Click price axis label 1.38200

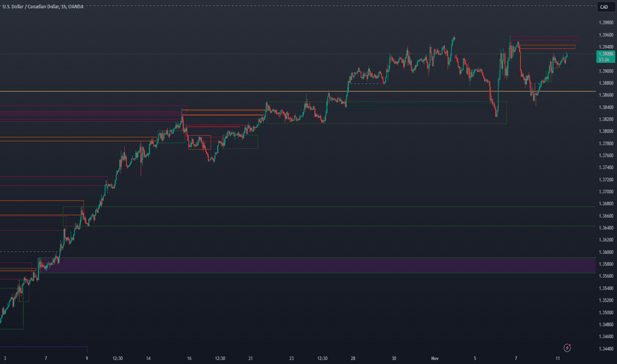pyautogui.click(x=606, y=119)
